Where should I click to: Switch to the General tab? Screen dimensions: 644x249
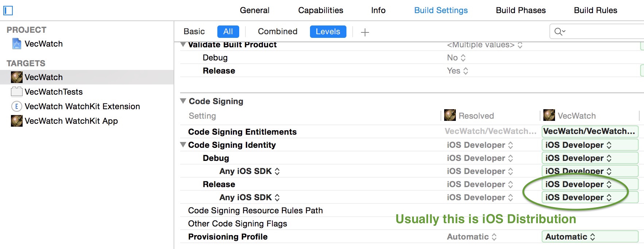point(255,10)
